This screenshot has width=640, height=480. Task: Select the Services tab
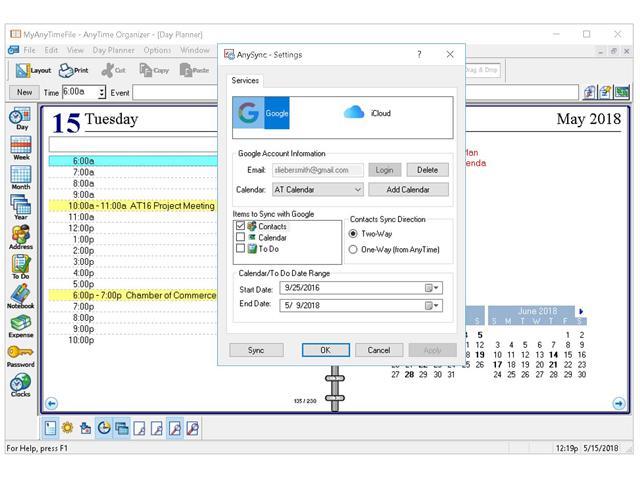[x=245, y=80]
